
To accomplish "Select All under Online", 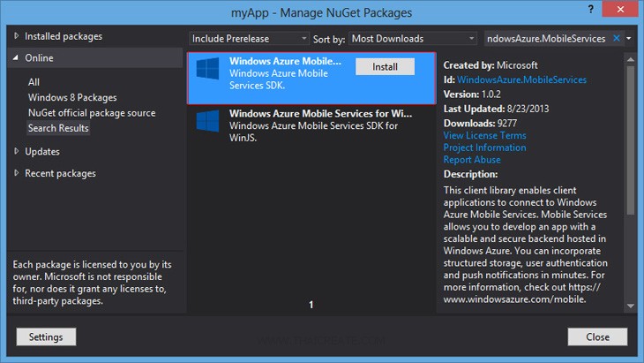I will pos(34,82).
